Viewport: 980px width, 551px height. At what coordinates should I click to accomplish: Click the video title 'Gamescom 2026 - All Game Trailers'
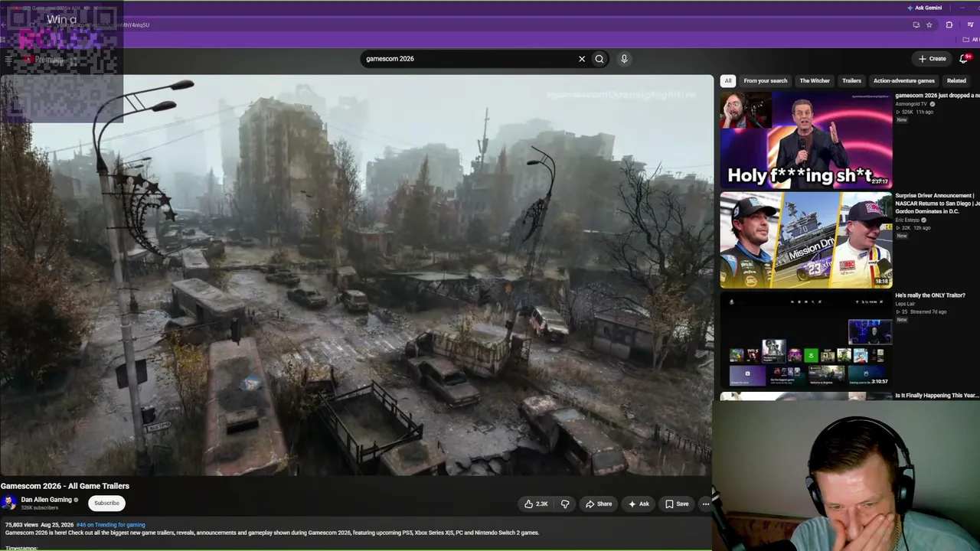(x=65, y=486)
